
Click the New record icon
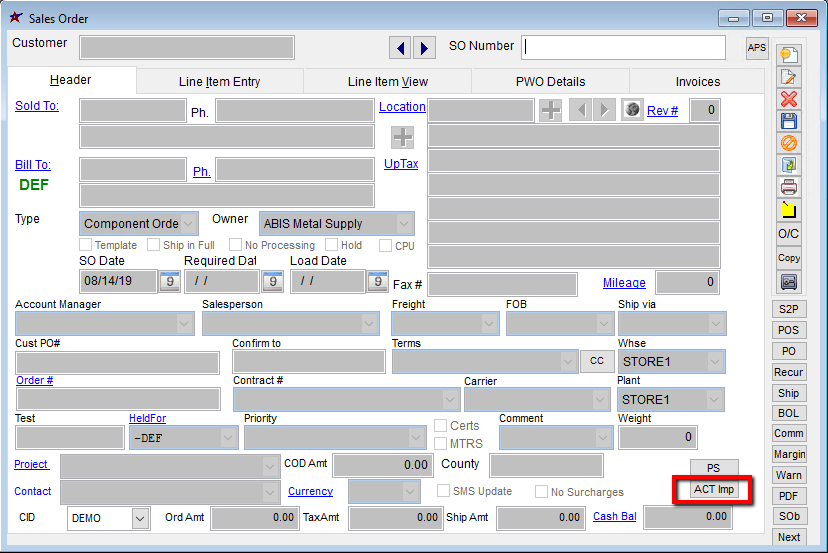(x=789, y=55)
